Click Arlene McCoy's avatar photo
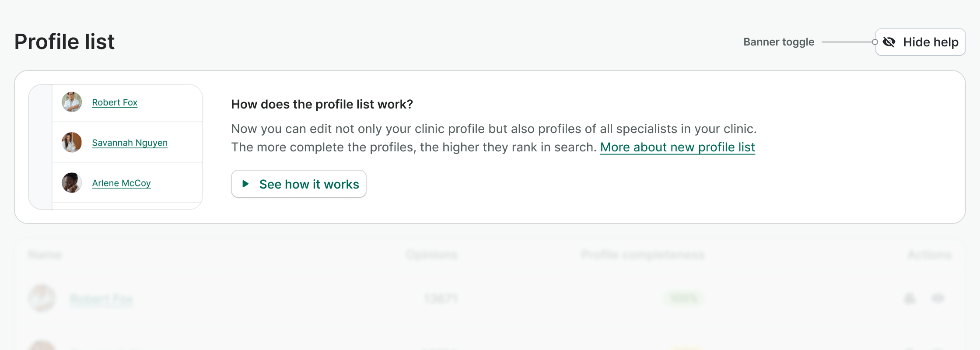Screen dimensions: 980x350 tap(72, 183)
